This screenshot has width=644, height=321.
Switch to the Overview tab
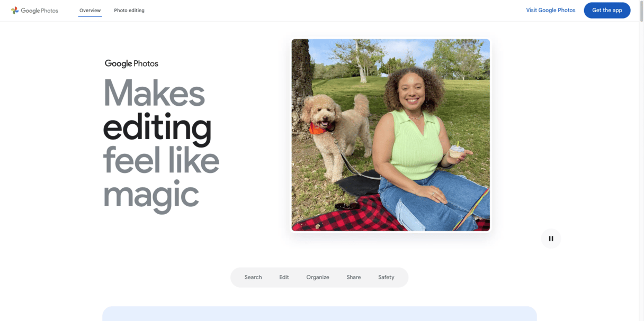[x=90, y=11]
